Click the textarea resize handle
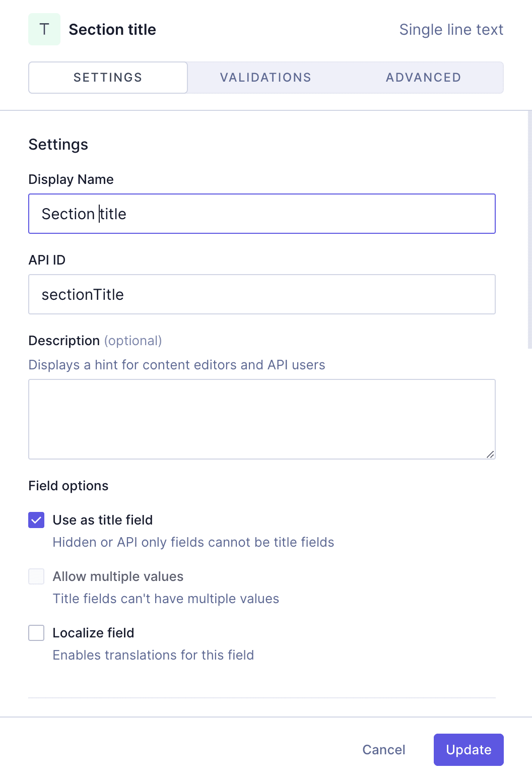This screenshot has height=780, width=532. (x=491, y=455)
